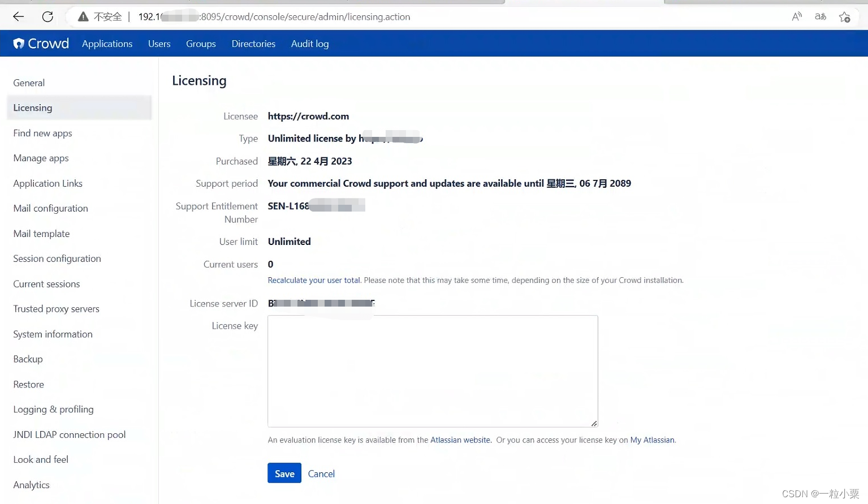Focus the License key text area
Image resolution: width=868 pixels, height=504 pixels.
pos(433,371)
